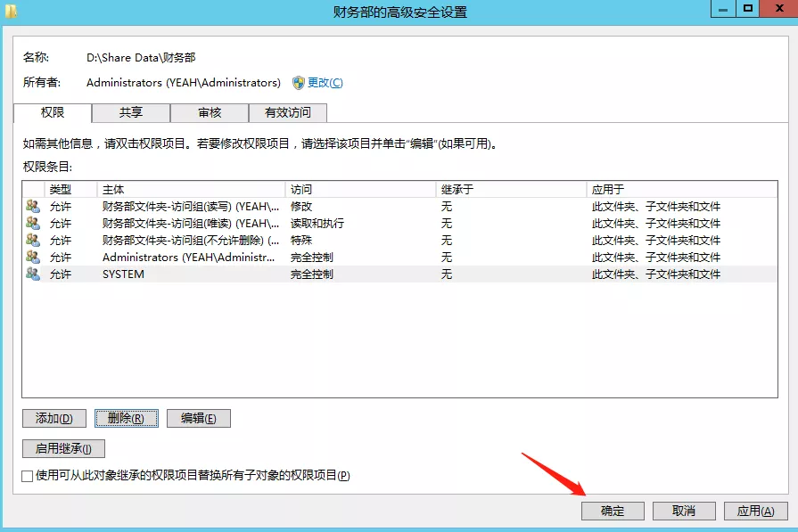Viewport: 798px width, 532px height.
Task: Confirm the dialog with the 确定 button
Action: pyautogui.click(x=613, y=511)
